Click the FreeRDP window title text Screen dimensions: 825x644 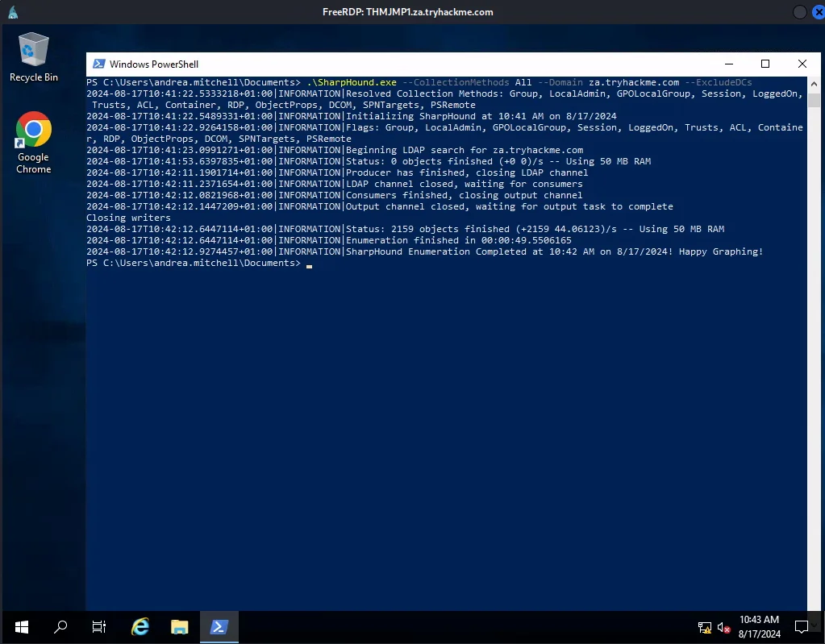[408, 12]
